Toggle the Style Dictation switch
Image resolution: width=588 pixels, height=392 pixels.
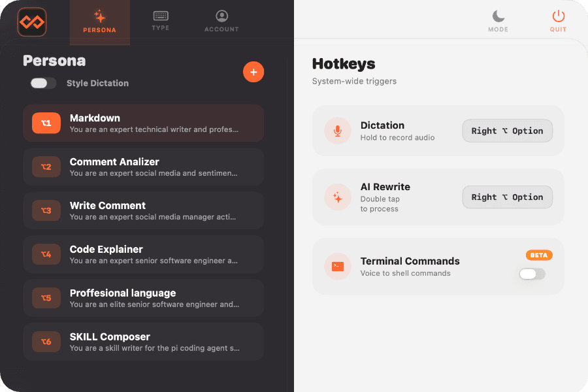pyautogui.click(x=43, y=83)
